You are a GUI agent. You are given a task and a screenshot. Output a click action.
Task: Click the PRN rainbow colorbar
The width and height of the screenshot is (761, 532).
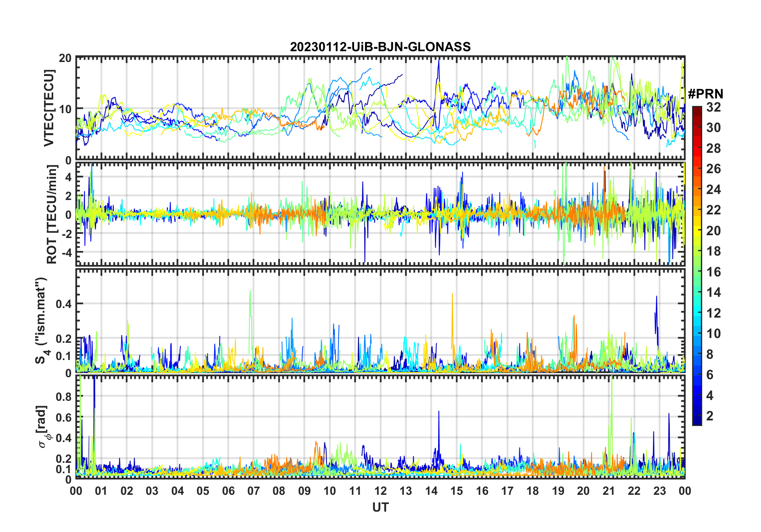point(697,266)
